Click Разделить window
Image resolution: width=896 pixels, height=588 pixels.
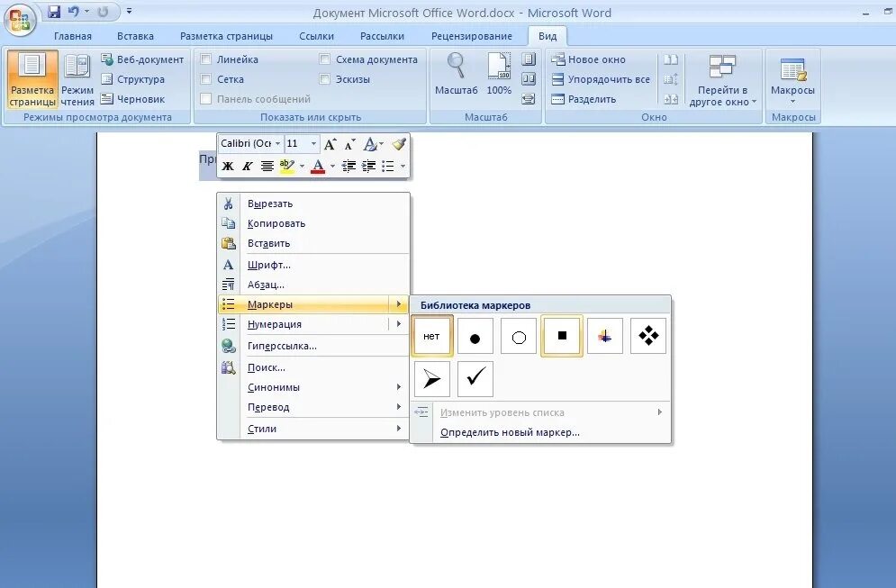[x=584, y=99]
